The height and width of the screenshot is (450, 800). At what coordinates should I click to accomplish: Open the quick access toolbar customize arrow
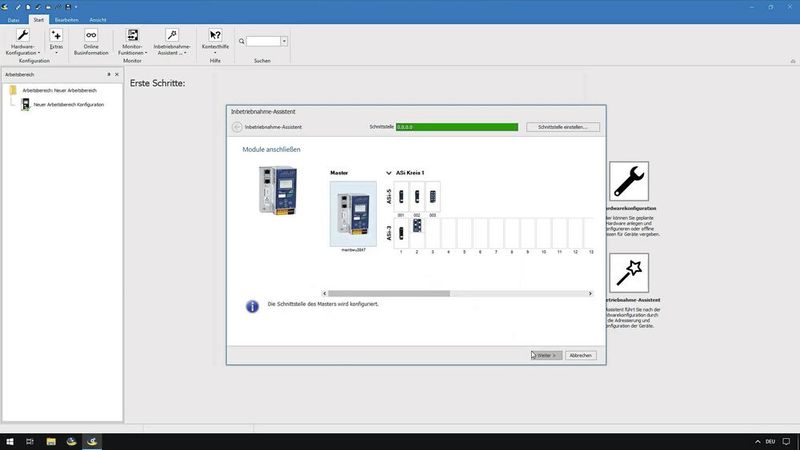point(76,7)
